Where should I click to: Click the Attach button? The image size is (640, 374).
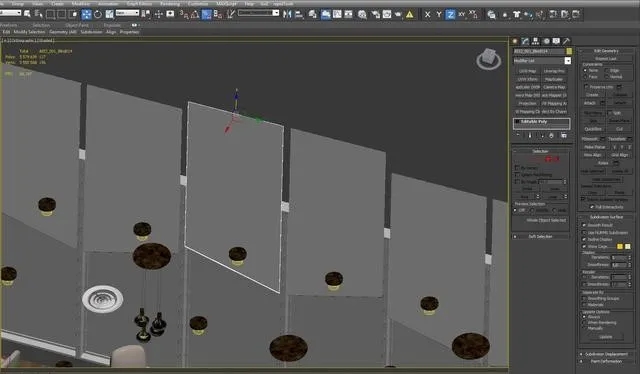(589, 103)
